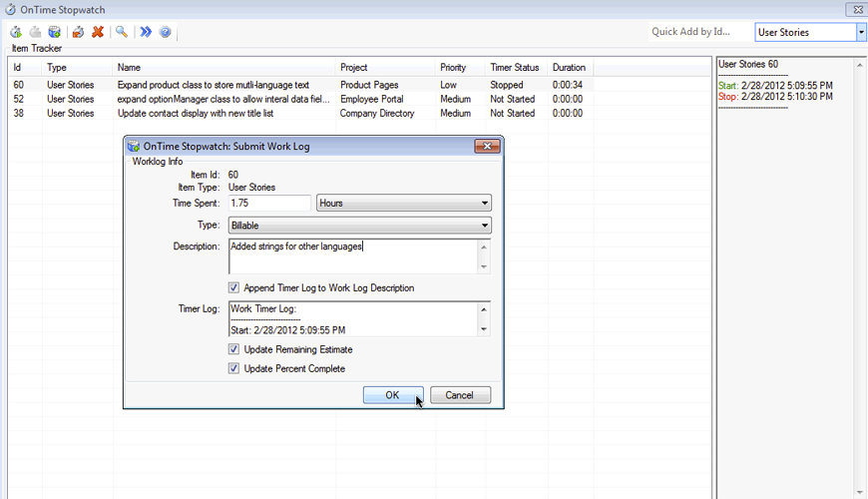The width and height of the screenshot is (868, 499).
Task: Click the Timer Log down scroll arrow
Action: click(x=484, y=329)
